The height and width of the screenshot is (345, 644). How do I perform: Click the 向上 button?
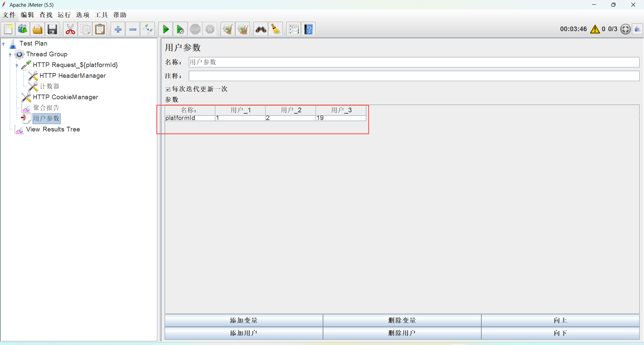click(560, 321)
